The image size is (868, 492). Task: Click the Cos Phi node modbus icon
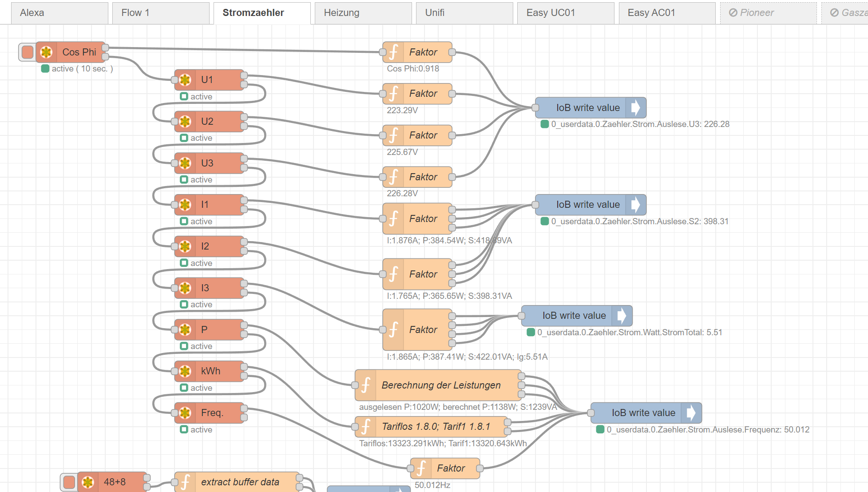[46, 52]
